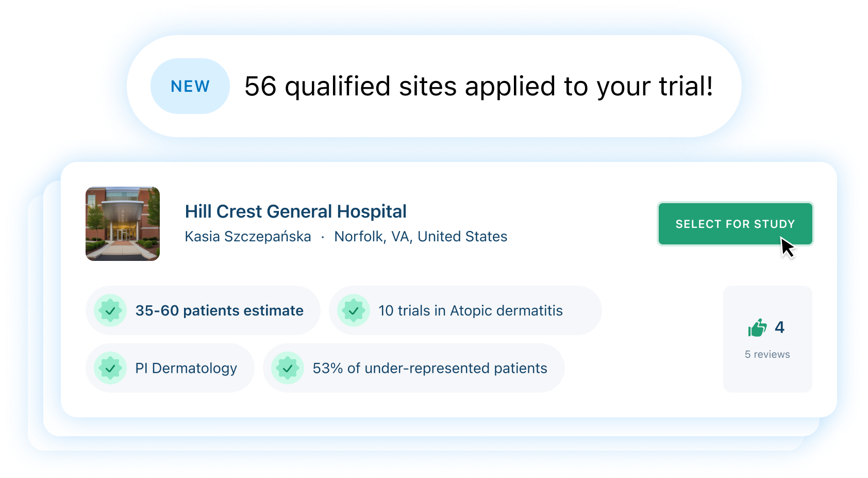Click the Select for Study button
Viewport: 868px width, 478px height.
[x=735, y=224]
